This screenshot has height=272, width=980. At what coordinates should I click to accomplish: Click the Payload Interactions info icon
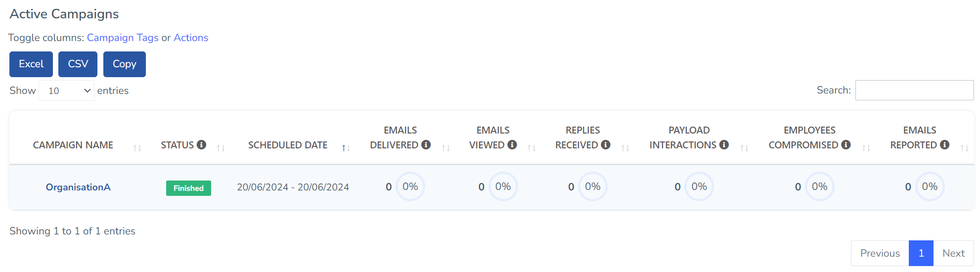coord(724,144)
